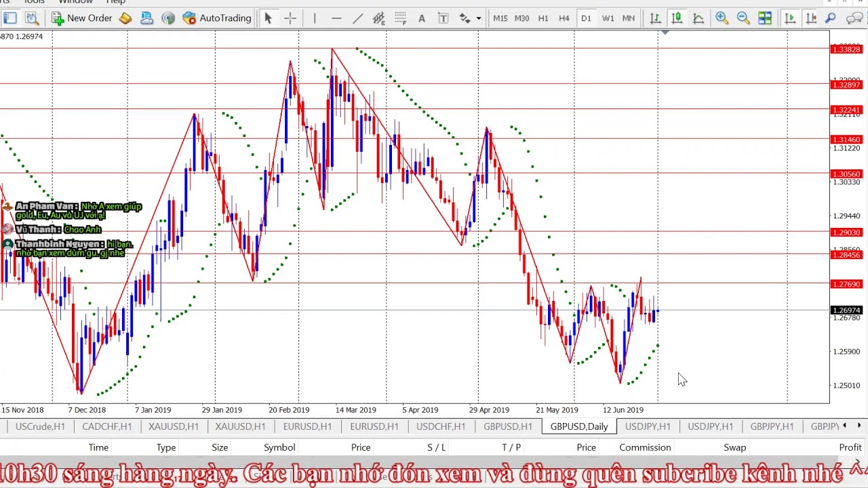
Task: Select the arrow cursor tool
Action: pos(268,18)
